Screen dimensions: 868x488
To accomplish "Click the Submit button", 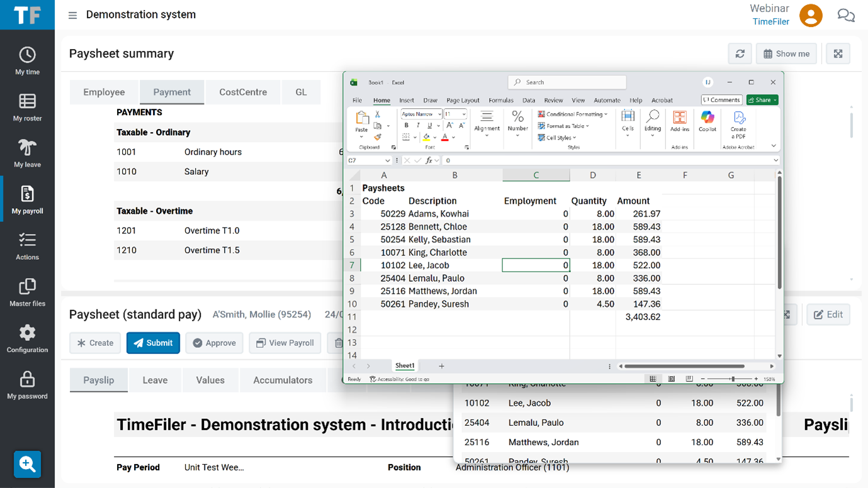I will [x=153, y=343].
